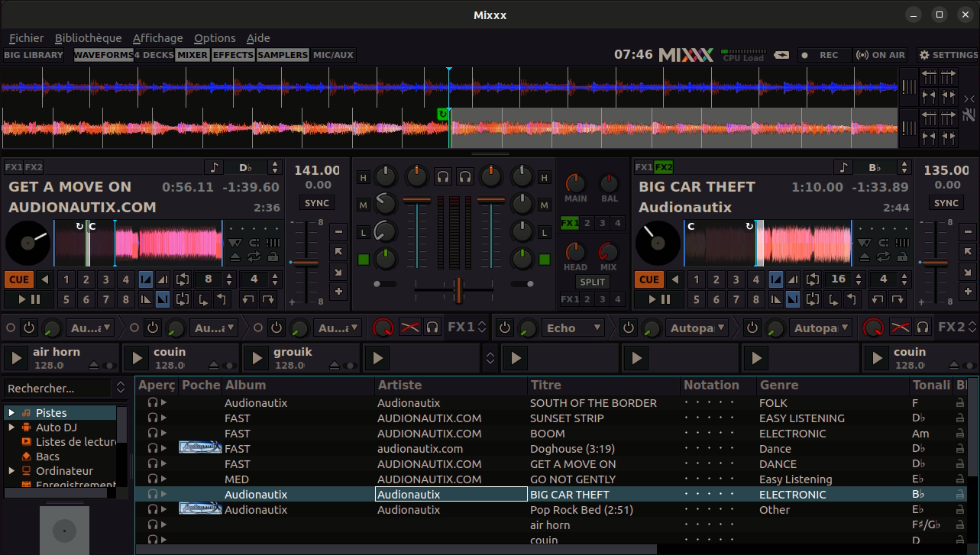The width and height of the screenshot is (980, 555).
Task: Open first effect selector dropdown in FX1
Action: pyautogui.click(x=90, y=328)
